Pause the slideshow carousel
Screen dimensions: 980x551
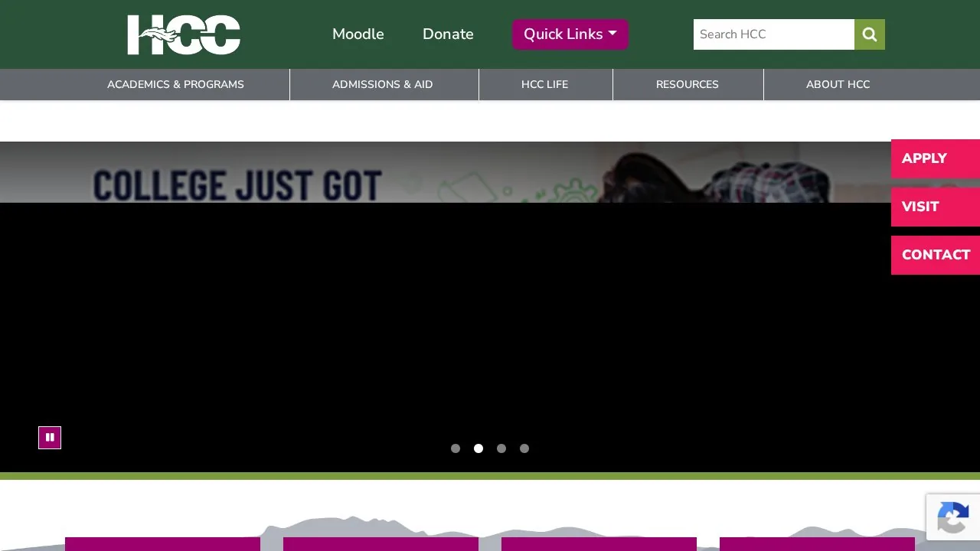point(50,438)
